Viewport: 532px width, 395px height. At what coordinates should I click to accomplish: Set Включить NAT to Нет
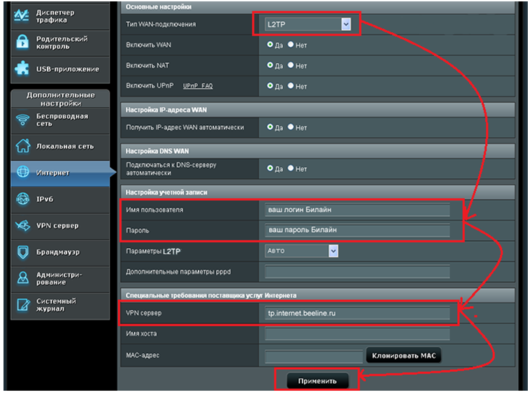tap(291, 65)
